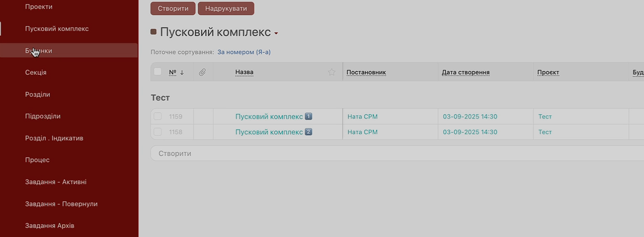The width and height of the screenshot is (644, 237).
Task: Check the box for row 1159
Action: [x=158, y=116]
